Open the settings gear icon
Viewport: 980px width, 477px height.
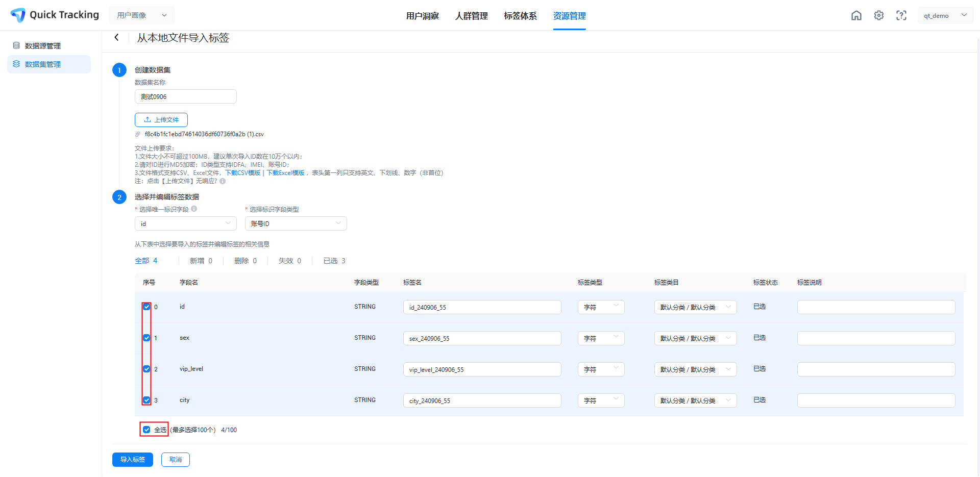(x=879, y=15)
